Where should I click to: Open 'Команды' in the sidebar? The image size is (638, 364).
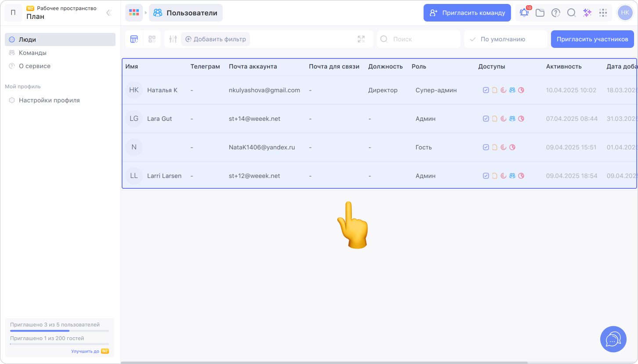(x=32, y=53)
